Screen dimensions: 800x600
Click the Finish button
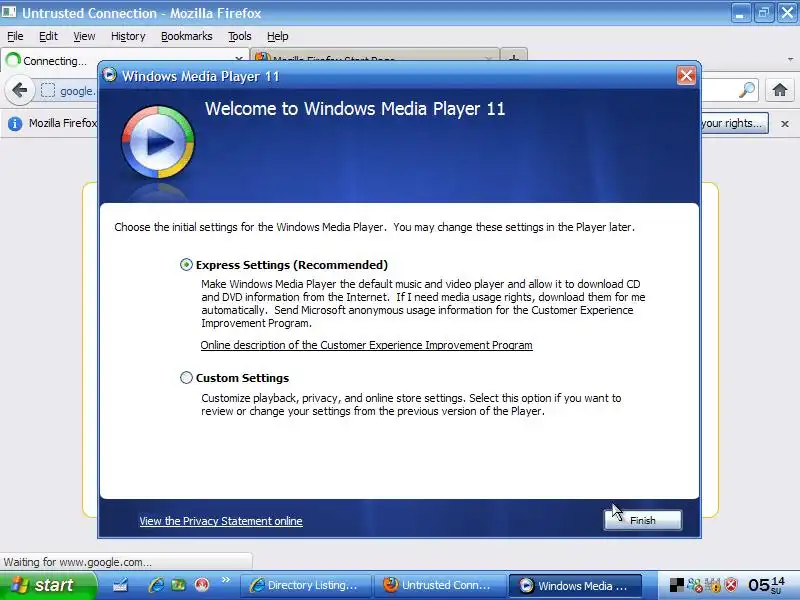(643, 520)
